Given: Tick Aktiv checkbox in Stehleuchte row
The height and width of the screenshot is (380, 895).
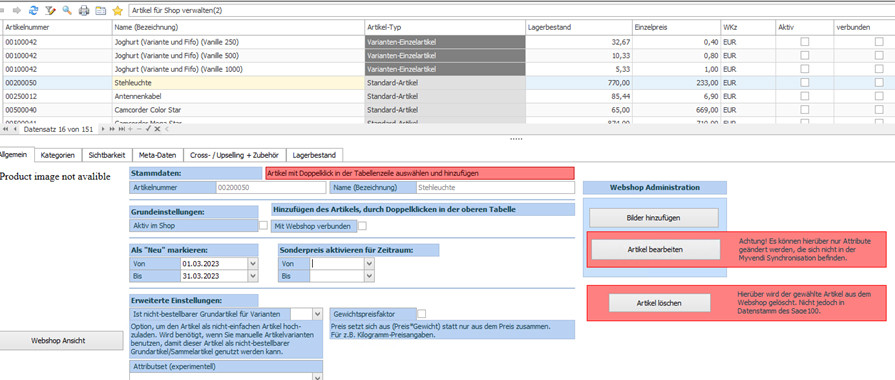Looking at the screenshot, I should pos(804,83).
